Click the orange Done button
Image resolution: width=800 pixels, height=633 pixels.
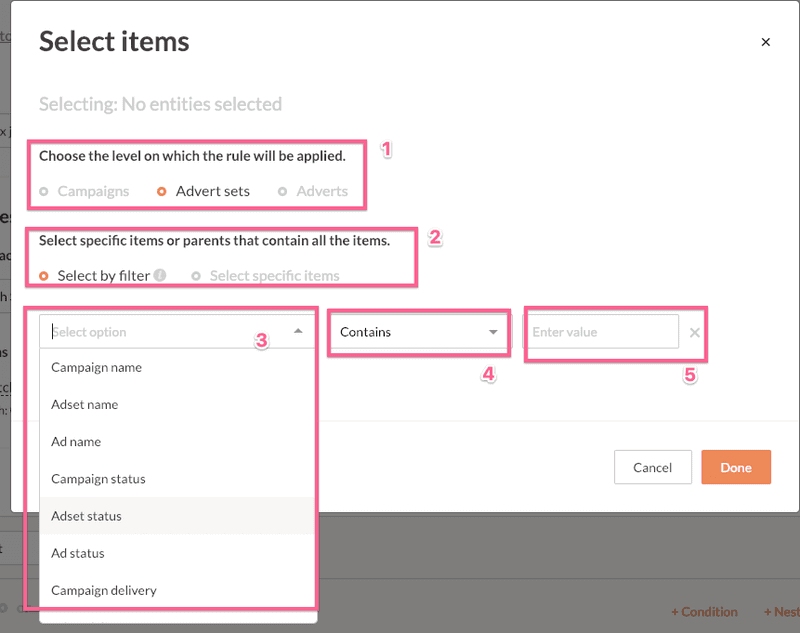[735, 467]
